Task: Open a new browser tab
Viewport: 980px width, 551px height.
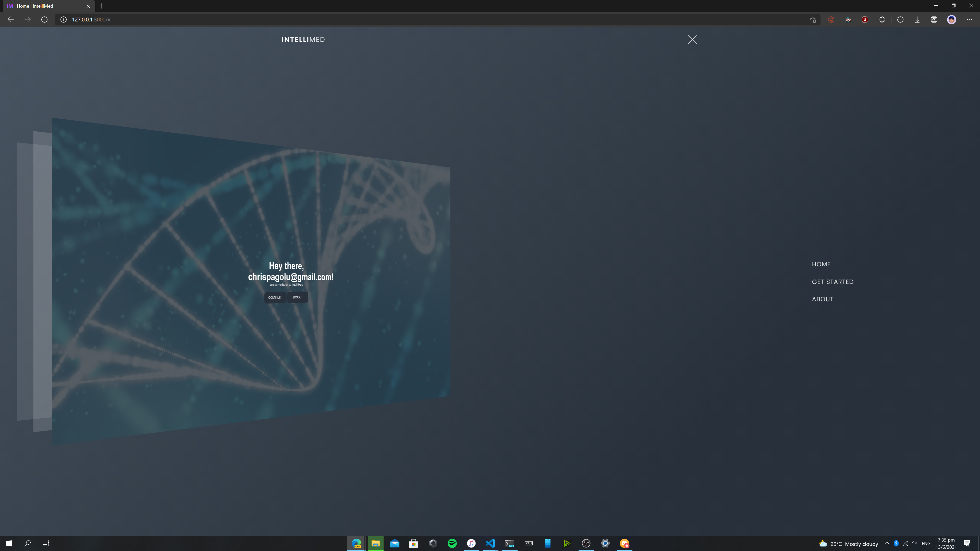Action: point(101,6)
